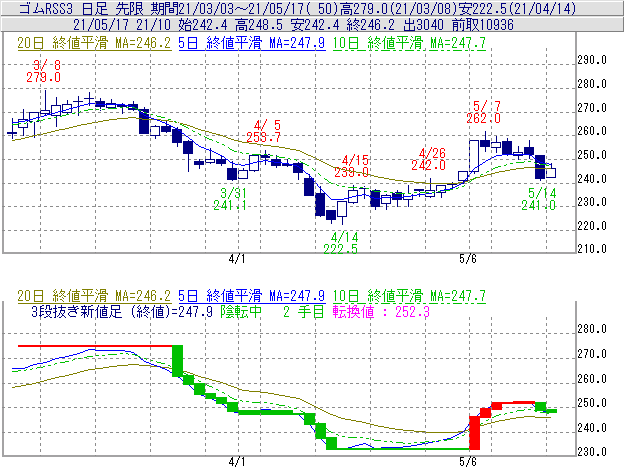Screen dimensions: 624x473
Task: Click the 転換値 : 252.3 text
Action: click(381, 311)
